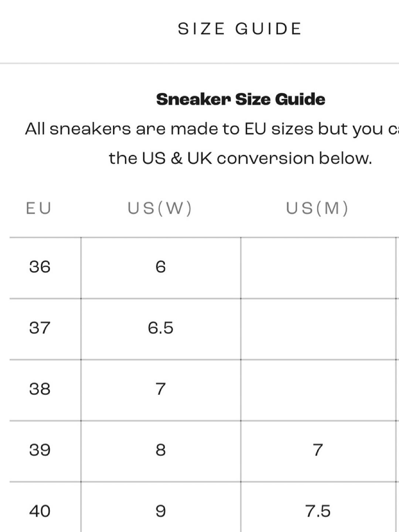This screenshot has width=399, height=532.
Task: Select women's US size 8 cell
Action: tap(161, 450)
